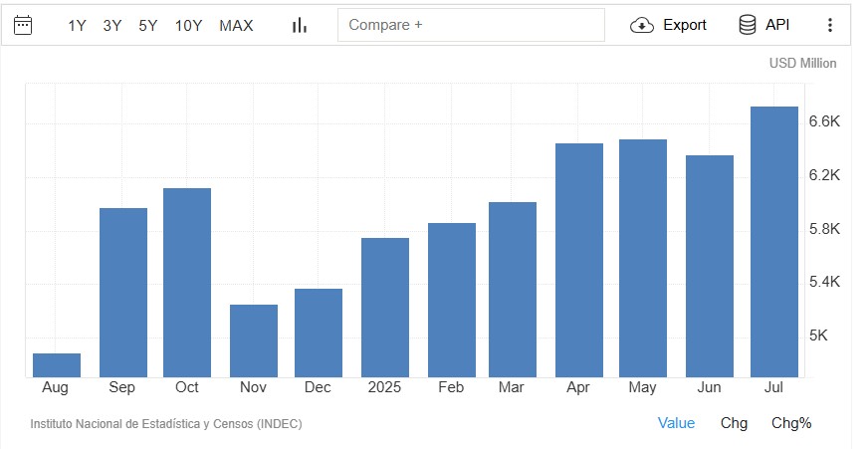
Task: Open the chart type bar icon
Action: pyautogui.click(x=299, y=25)
